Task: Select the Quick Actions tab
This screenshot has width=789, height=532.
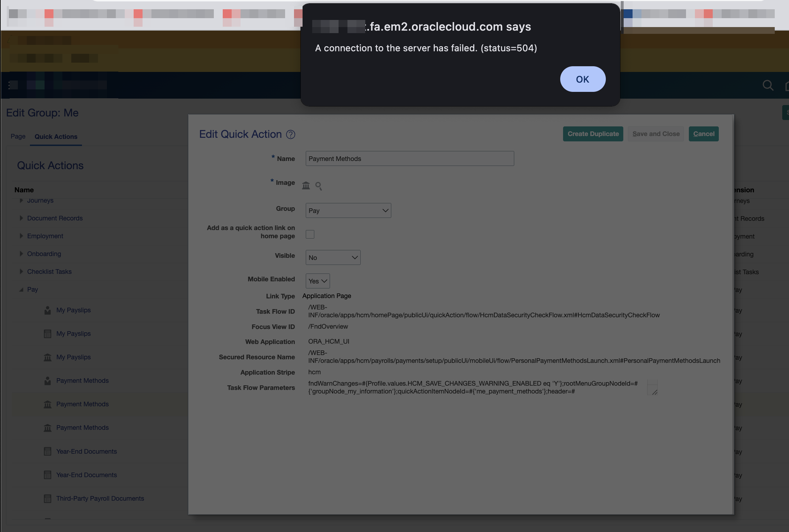Action: tap(56, 137)
